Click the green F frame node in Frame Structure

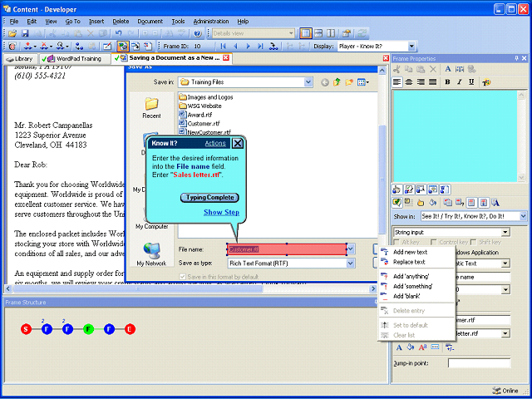click(x=88, y=329)
